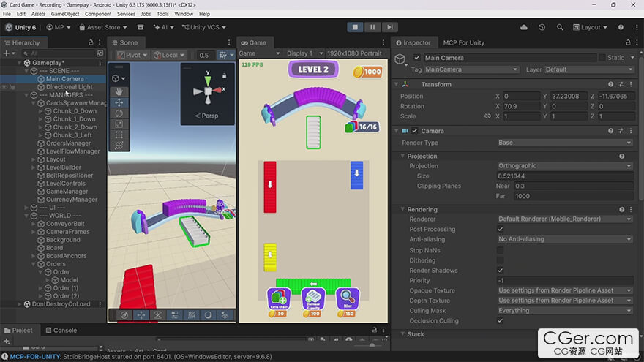Switch to the Console tab
Image resolution: width=644 pixels, height=362 pixels.
coord(61,331)
